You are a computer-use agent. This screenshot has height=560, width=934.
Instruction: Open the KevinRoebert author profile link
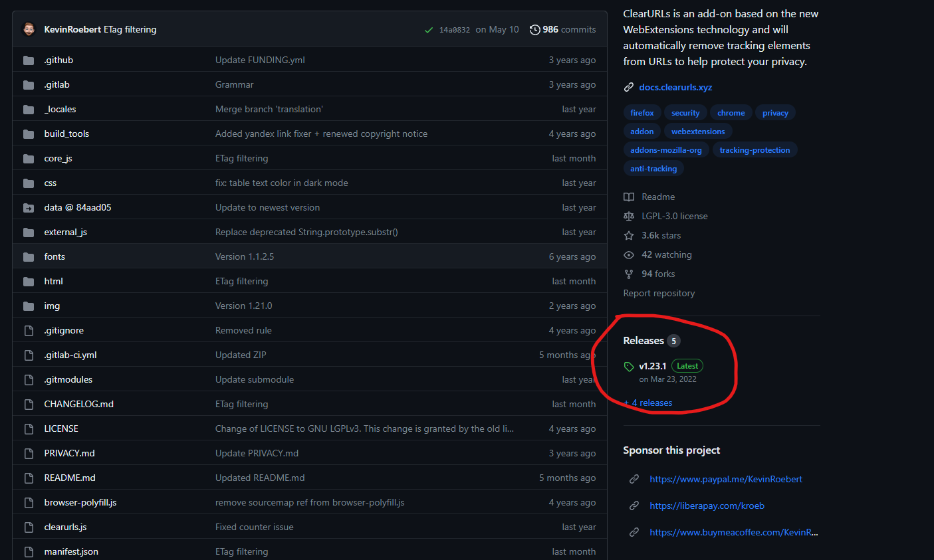click(72, 30)
